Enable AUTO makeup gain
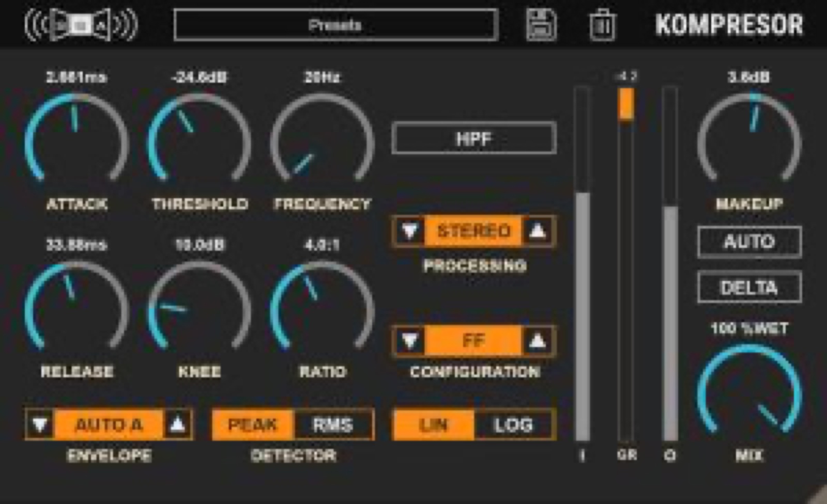This screenshot has width=827, height=504. pos(749,242)
